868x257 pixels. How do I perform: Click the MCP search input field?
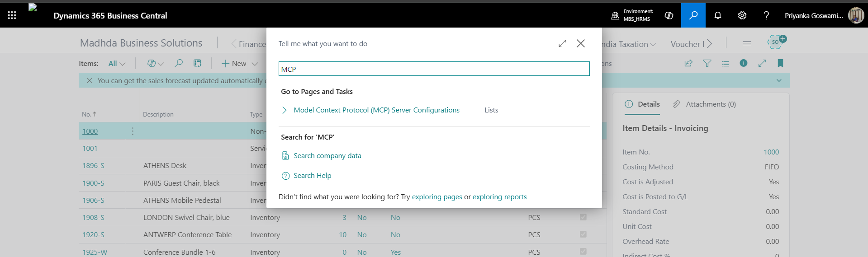(434, 69)
